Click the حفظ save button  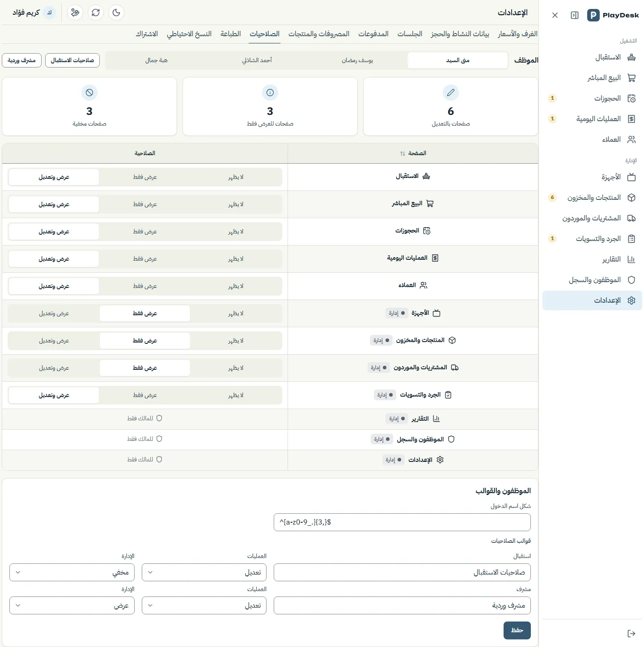pyautogui.click(x=517, y=630)
